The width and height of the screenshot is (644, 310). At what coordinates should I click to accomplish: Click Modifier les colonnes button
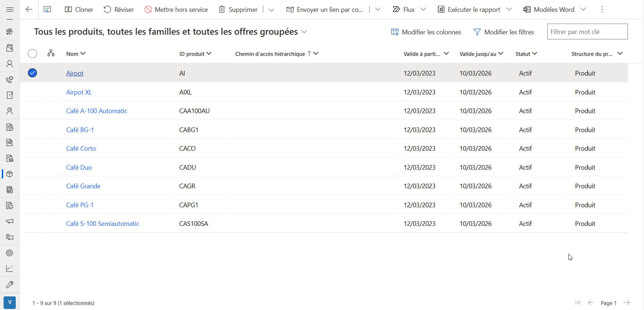coord(426,32)
